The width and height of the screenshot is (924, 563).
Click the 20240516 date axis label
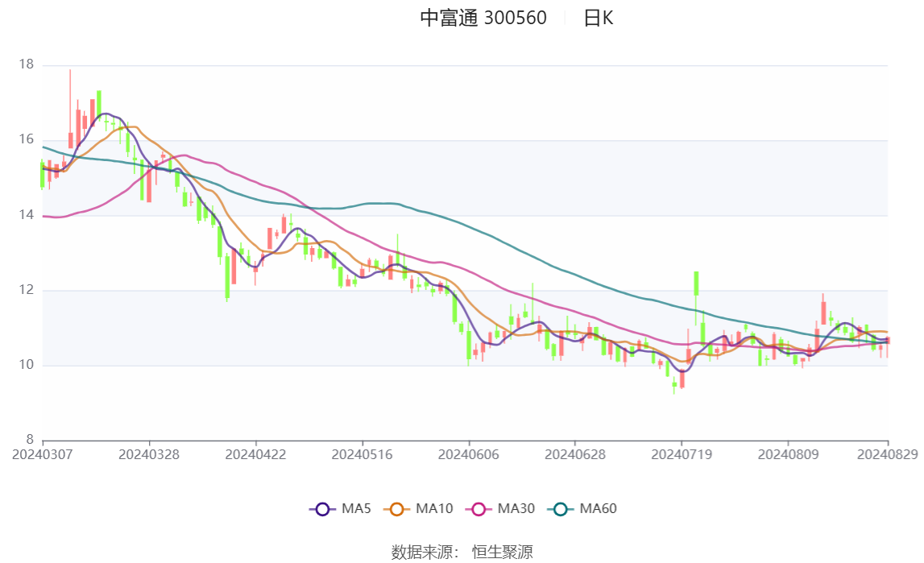[x=362, y=454]
